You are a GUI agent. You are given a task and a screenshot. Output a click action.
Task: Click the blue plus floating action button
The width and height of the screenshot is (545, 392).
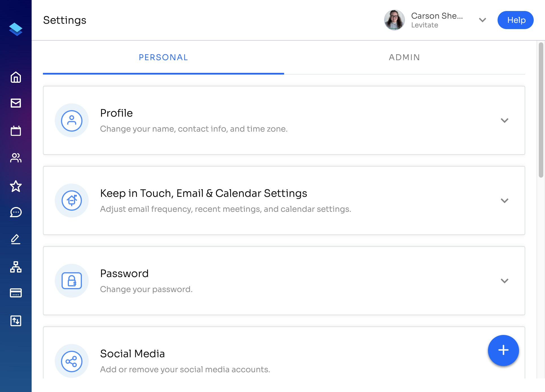click(x=503, y=350)
